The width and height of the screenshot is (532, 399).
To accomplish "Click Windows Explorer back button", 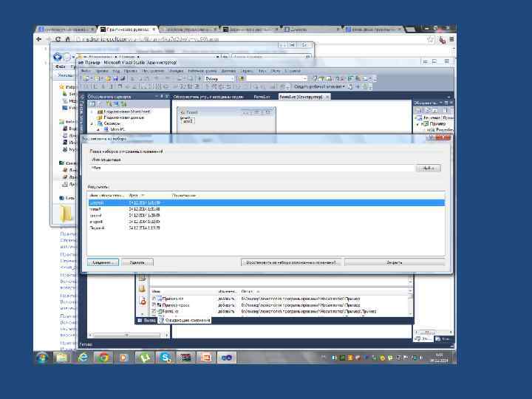I will (x=58, y=57).
